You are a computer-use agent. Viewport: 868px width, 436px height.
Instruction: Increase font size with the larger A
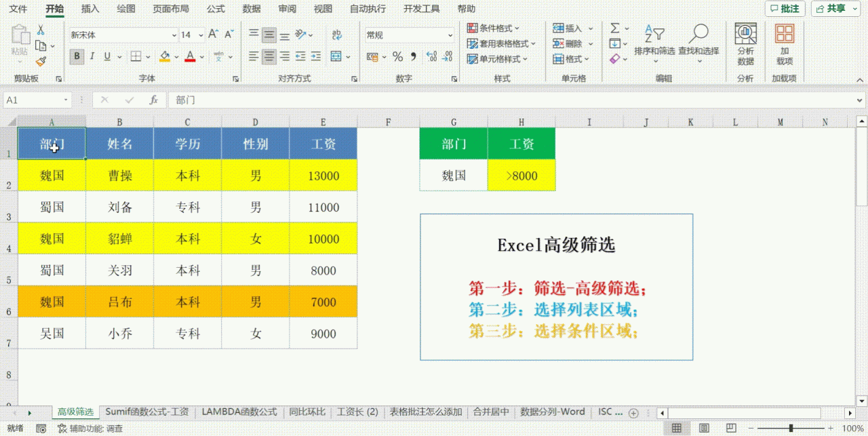click(213, 35)
